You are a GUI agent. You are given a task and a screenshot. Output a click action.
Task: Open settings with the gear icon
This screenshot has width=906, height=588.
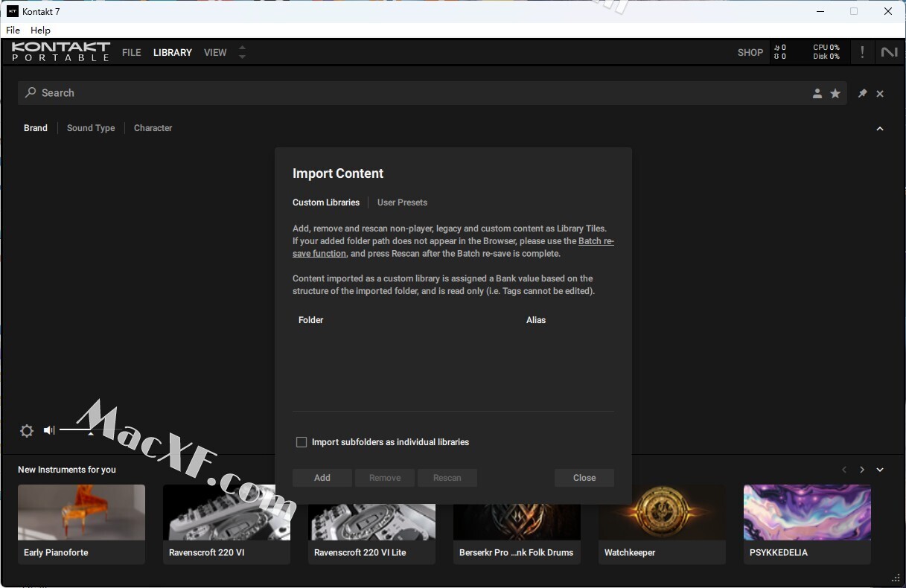pos(27,431)
